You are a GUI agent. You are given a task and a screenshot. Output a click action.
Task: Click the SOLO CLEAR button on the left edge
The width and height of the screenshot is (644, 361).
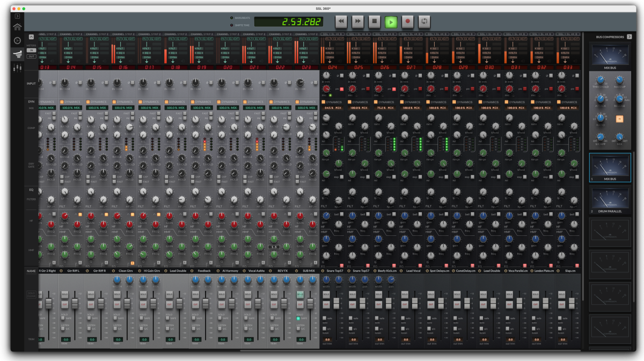(x=31, y=294)
